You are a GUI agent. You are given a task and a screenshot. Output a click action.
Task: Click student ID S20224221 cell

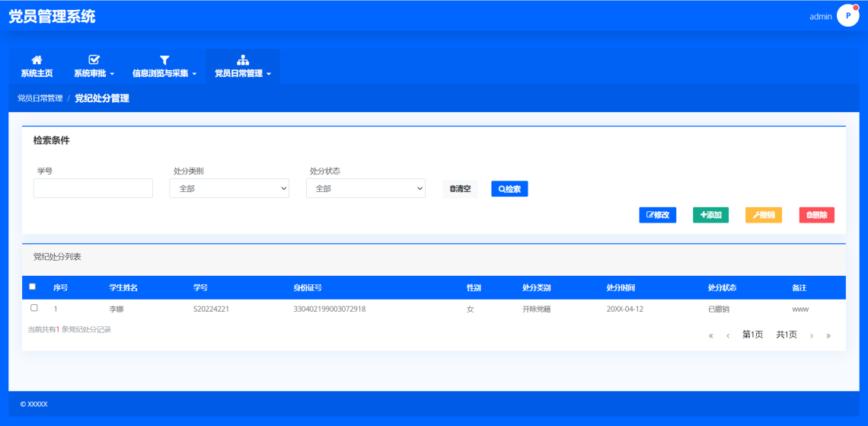pos(212,309)
